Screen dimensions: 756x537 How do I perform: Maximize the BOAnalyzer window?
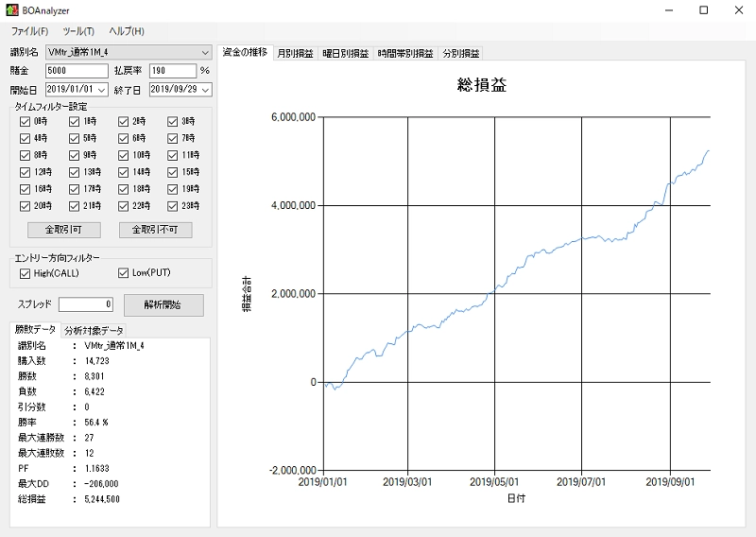click(x=703, y=10)
